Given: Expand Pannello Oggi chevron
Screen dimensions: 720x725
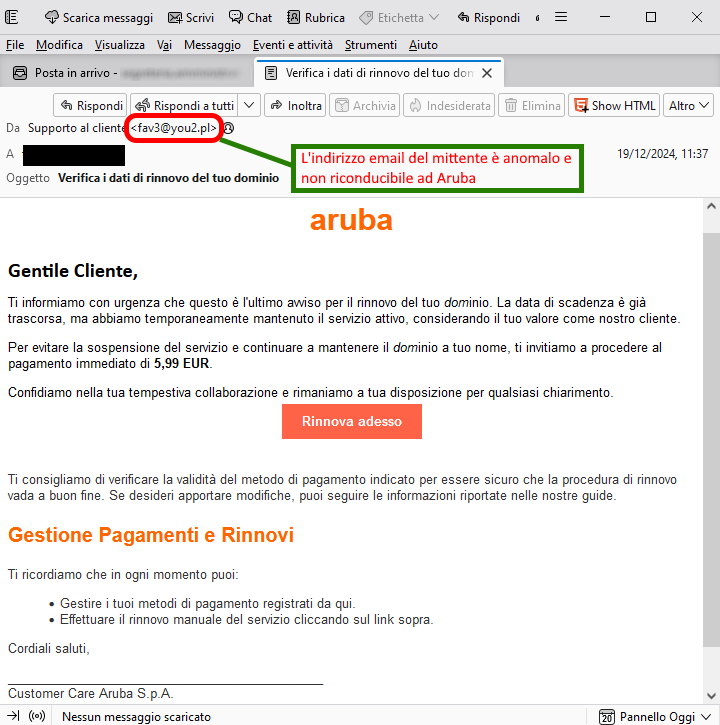Looking at the screenshot, I should pyautogui.click(x=706, y=716).
